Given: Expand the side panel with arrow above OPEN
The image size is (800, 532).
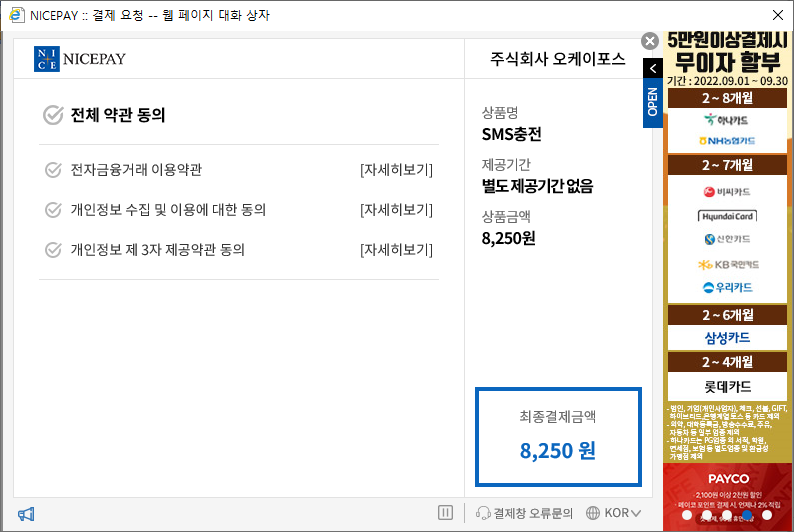Looking at the screenshot, I should (653, 69).
